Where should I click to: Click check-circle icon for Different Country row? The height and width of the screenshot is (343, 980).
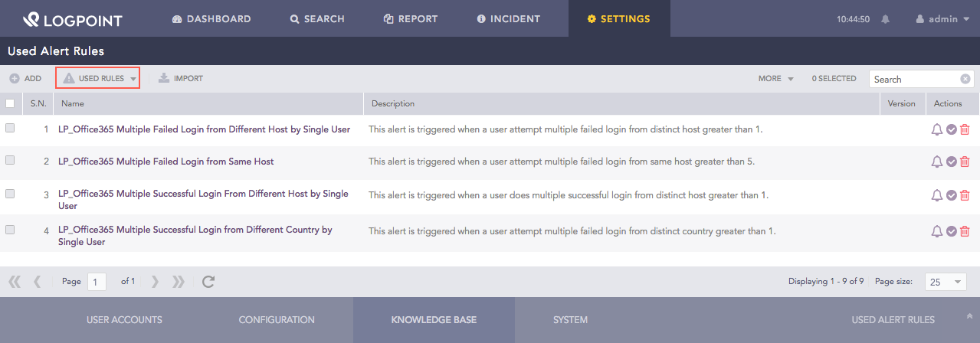951,231
